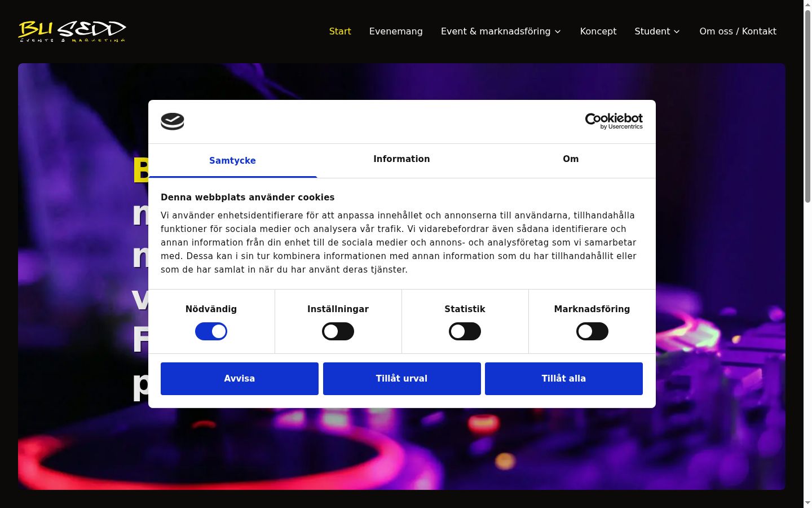The image size is (812, 508).
Task: Click the Tillåt alla button
Action: 564,379
